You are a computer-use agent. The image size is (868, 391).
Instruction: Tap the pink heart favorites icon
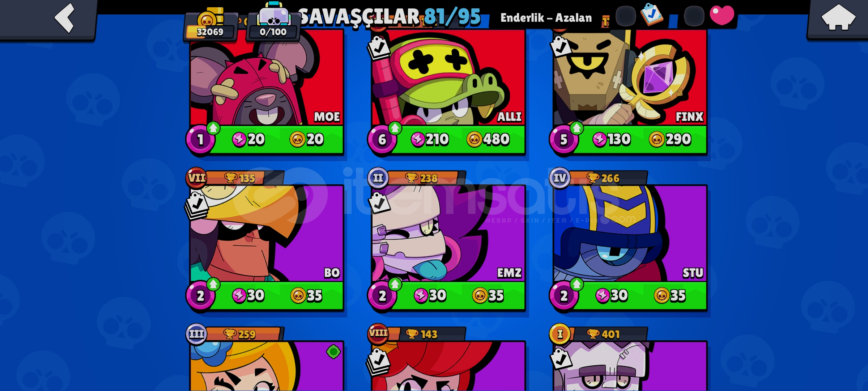coord(722,15)
